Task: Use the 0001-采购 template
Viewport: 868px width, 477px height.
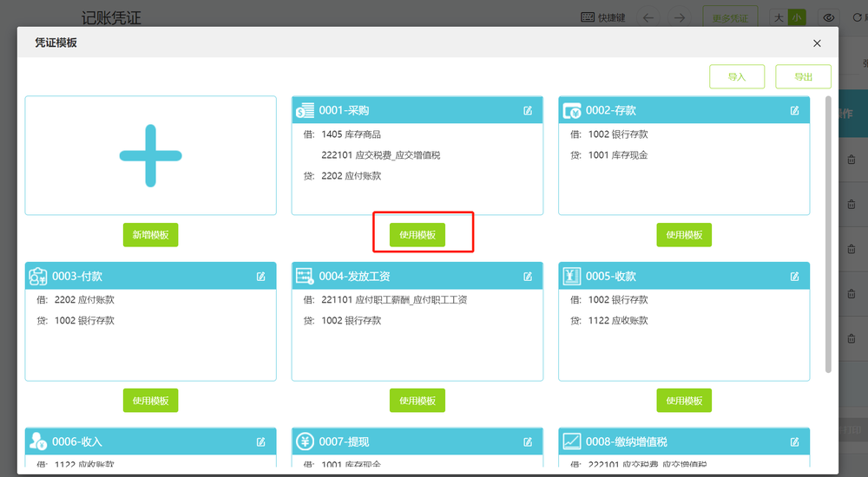Action: point(418,235)
